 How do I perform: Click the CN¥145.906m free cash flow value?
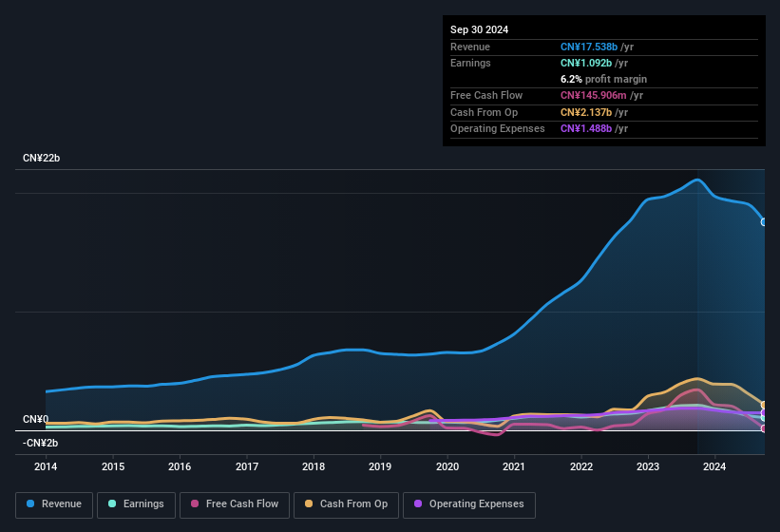pyautogui.click(x=594, y=95)
